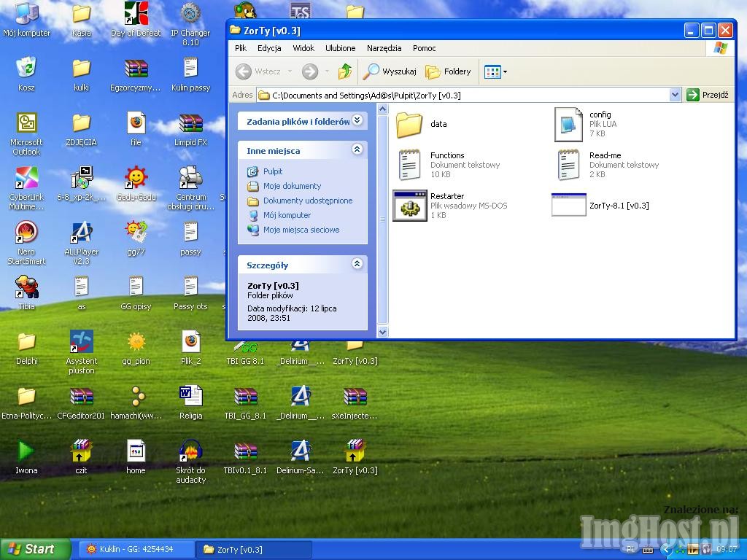Select the Mój komputer desktop icon

tap(27, 20)
